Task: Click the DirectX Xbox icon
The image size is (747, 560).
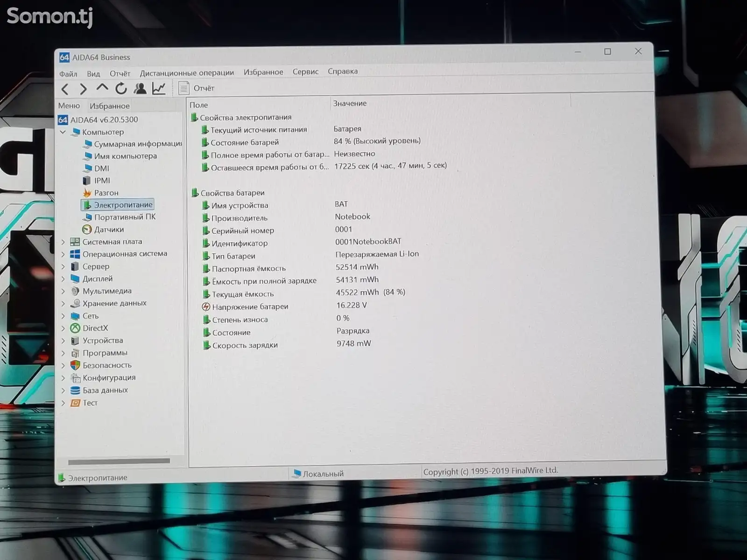Action: point(75,328)
